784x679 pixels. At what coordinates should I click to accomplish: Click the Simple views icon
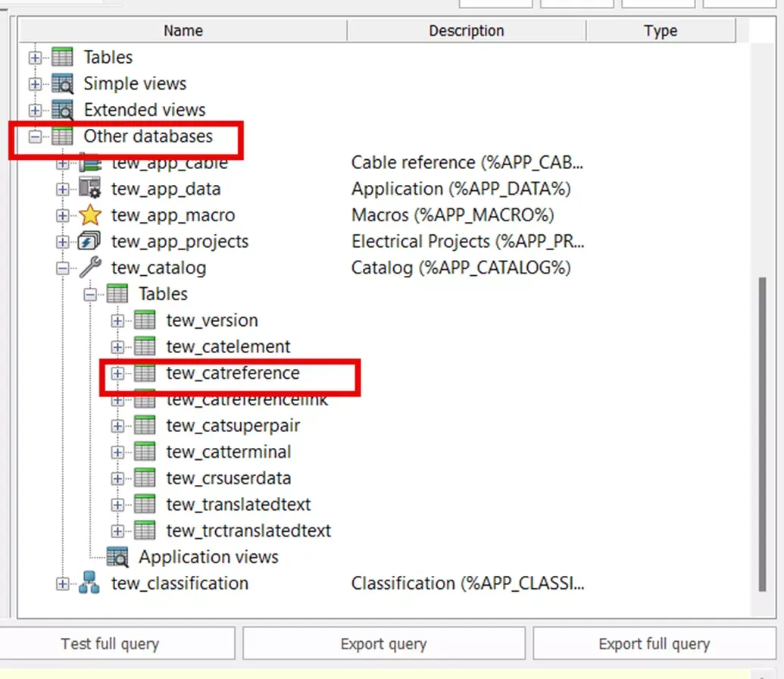(63, 83)
